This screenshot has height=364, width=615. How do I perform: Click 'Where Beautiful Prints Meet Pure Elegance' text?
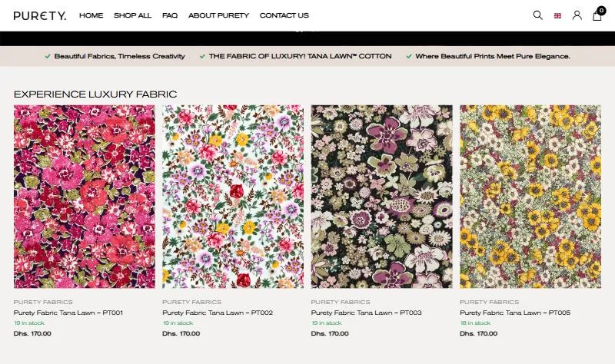(493, 56)
